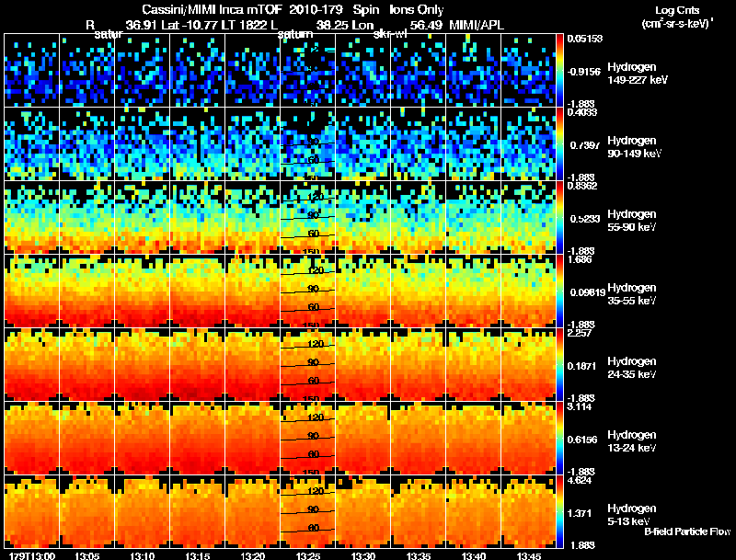The image size is (736, 560).
Task: Click the colorbar mid value '0.5233'
Action: click(x=585, y=219)
